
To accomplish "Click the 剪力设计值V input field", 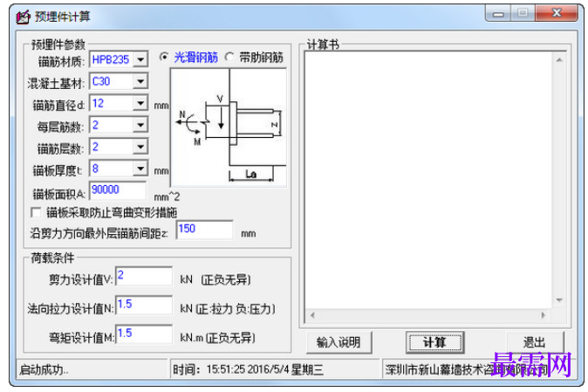I will 144,276.
